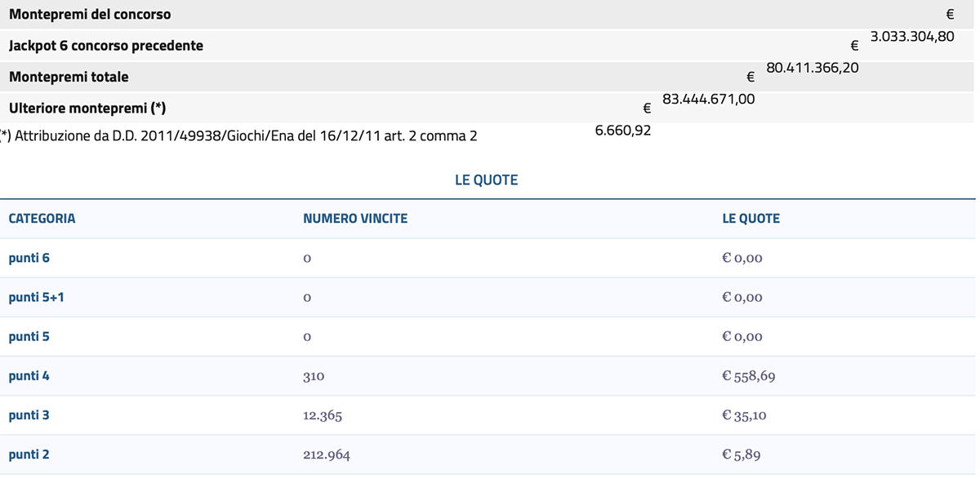Screen dimensions: 980x479
Task: Click the LE QUOTE section heading
Action: pyautogui.click(x=487, y=180)
